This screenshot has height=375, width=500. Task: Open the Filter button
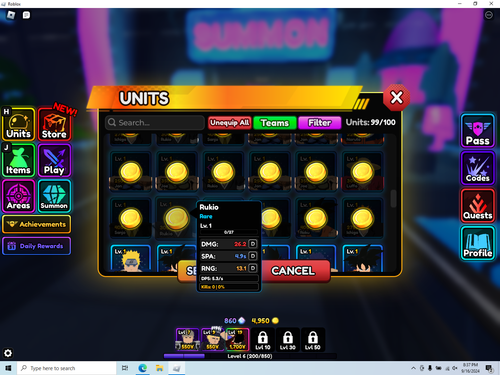tap(320, 123)
